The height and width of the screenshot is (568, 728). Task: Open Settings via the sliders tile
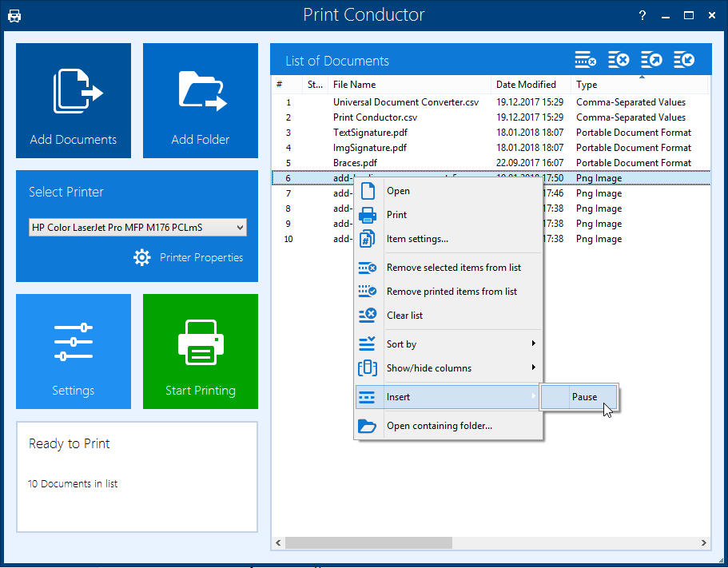[74, 352]
